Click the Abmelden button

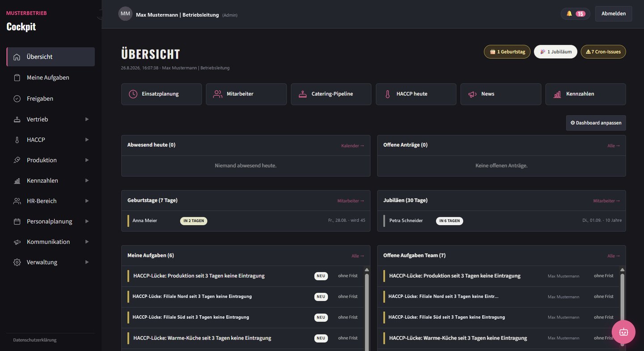pos(614,14)
